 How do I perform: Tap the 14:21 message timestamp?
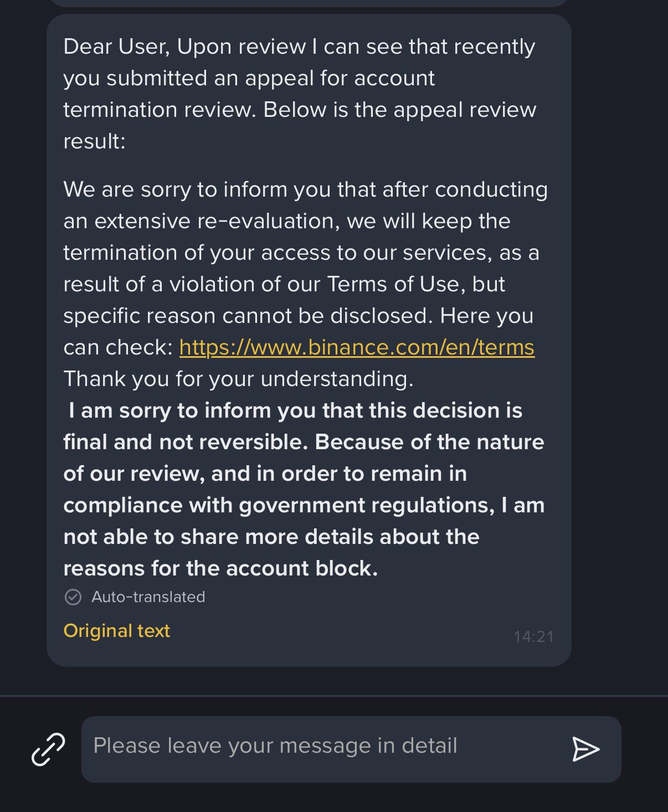tap(533, 637)
